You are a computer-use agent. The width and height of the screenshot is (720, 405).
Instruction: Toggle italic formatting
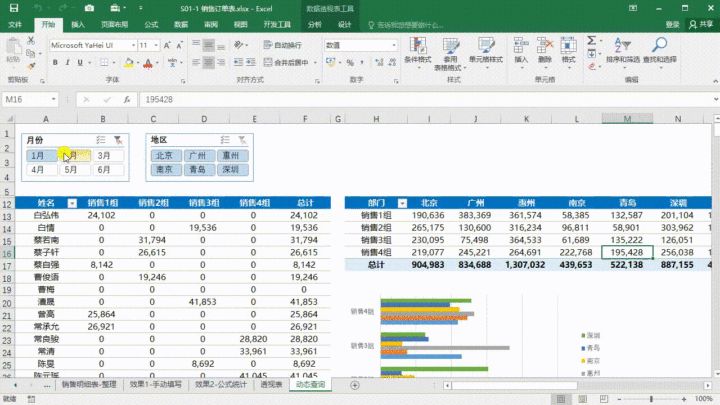tap(68, 62)
